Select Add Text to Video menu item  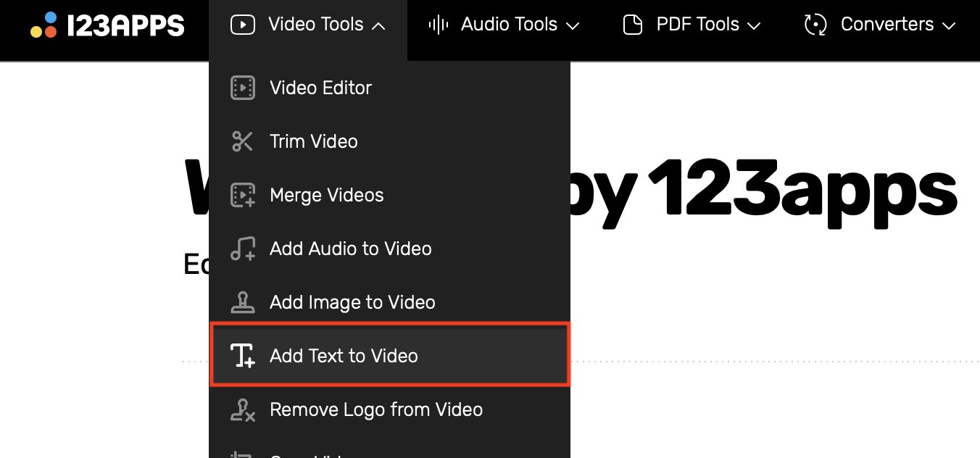(x=344, y=356)
